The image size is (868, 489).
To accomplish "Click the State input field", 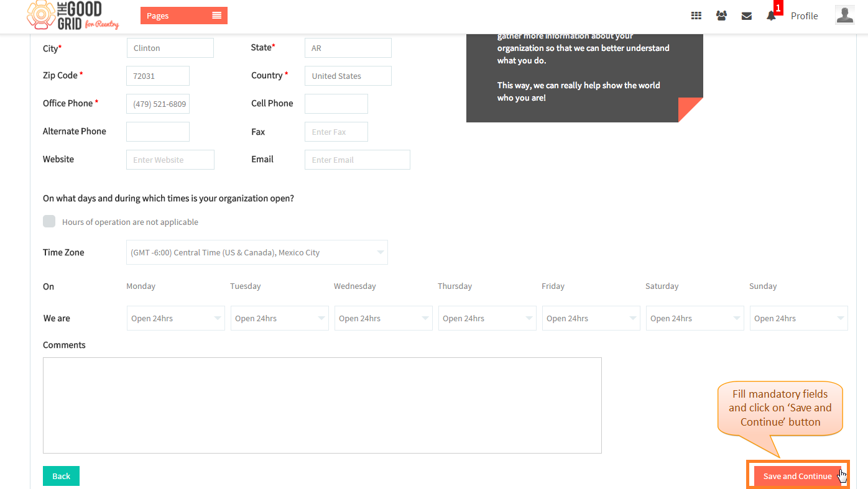I will (348, 48).
